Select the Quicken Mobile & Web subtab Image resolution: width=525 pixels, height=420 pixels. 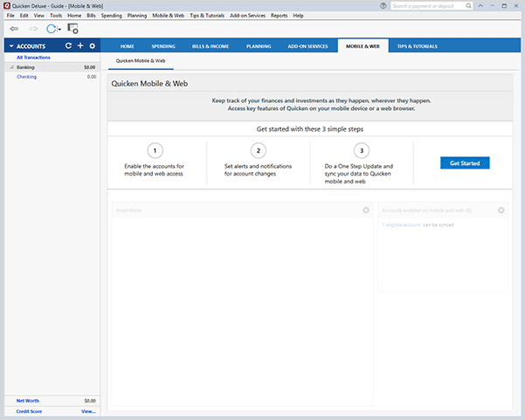(141, 61)
